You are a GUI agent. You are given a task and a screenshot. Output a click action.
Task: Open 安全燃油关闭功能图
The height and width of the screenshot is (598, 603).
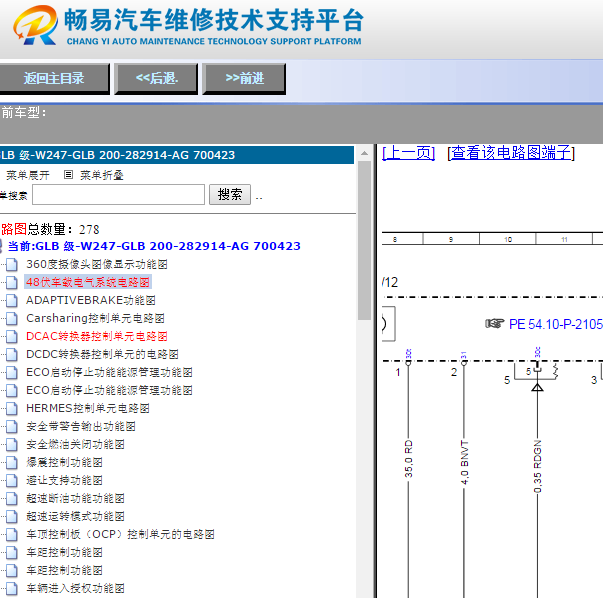(x=75, y=445)
